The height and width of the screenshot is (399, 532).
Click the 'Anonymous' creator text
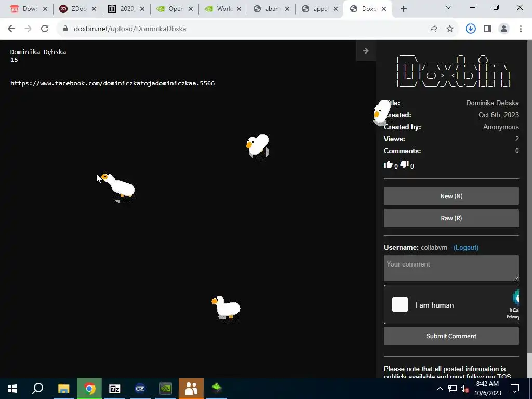click(501, 127)
